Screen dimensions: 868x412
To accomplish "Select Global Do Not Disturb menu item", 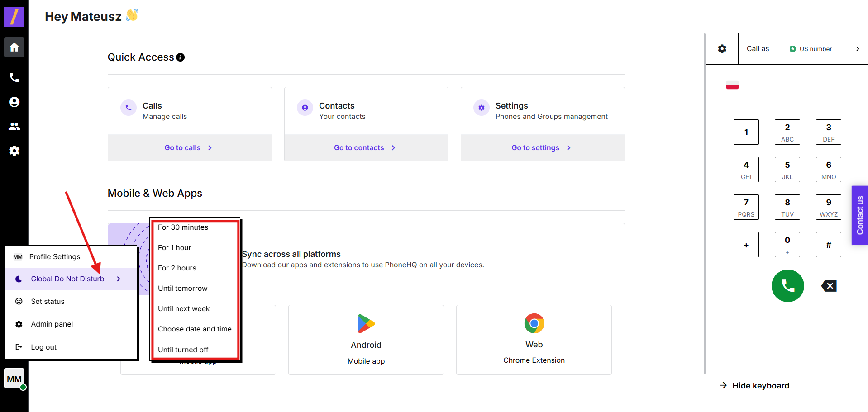I will pyautogui.click(x=71, y=279).
